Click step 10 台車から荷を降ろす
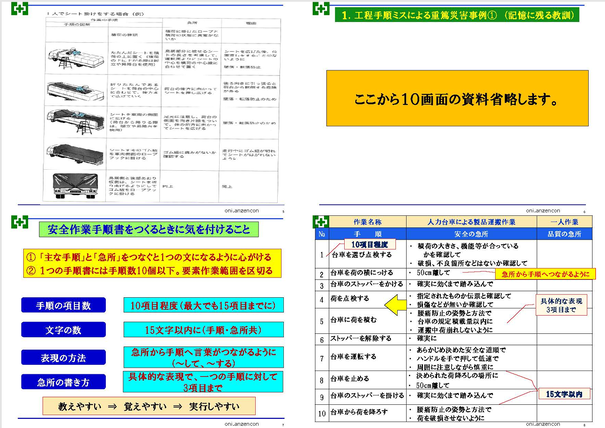The height and width of the screenshot is (428, 605). pyautogui.click(x=359, y=412)
